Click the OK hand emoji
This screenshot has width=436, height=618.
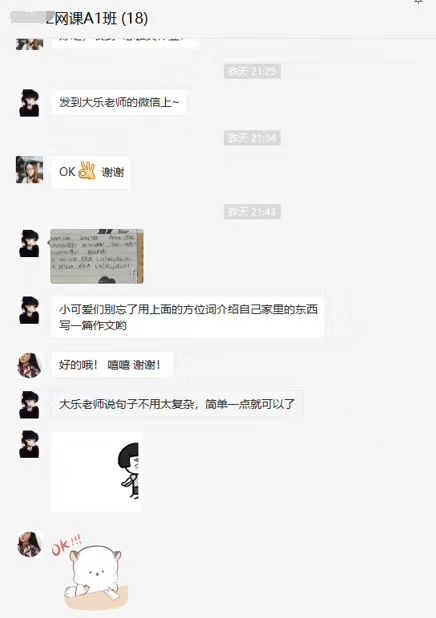[87, 171]
